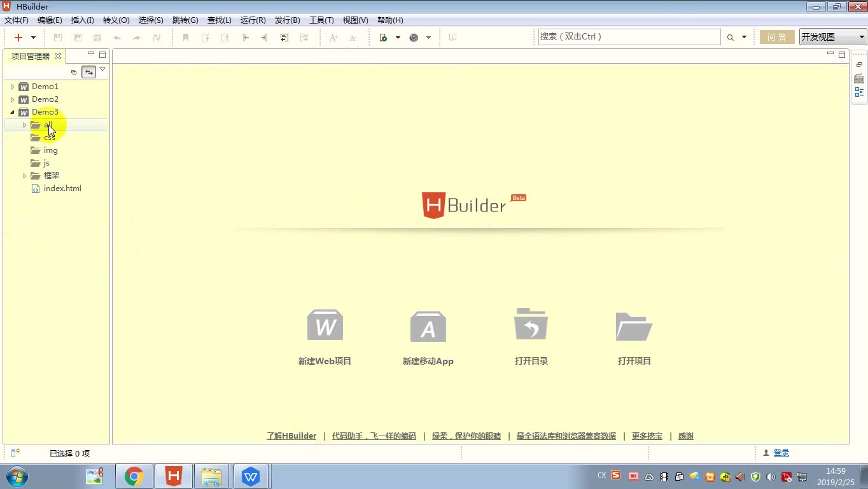Screen dimensions: 868x489
Task: Click the Windows Start button
Action: click(17, 476)
